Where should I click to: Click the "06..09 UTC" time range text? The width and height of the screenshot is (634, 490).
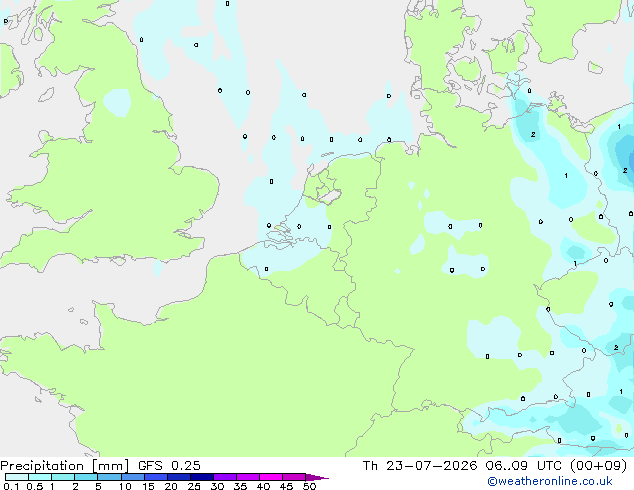pyautogui.click(x=524, y=466)
